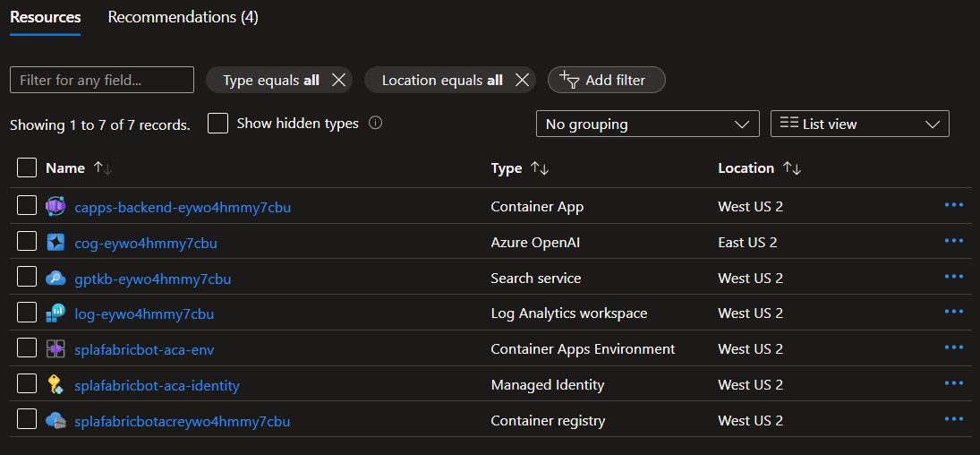Tick the select-all checkbox in the header
980x455 pixels.
pos(27,167)
